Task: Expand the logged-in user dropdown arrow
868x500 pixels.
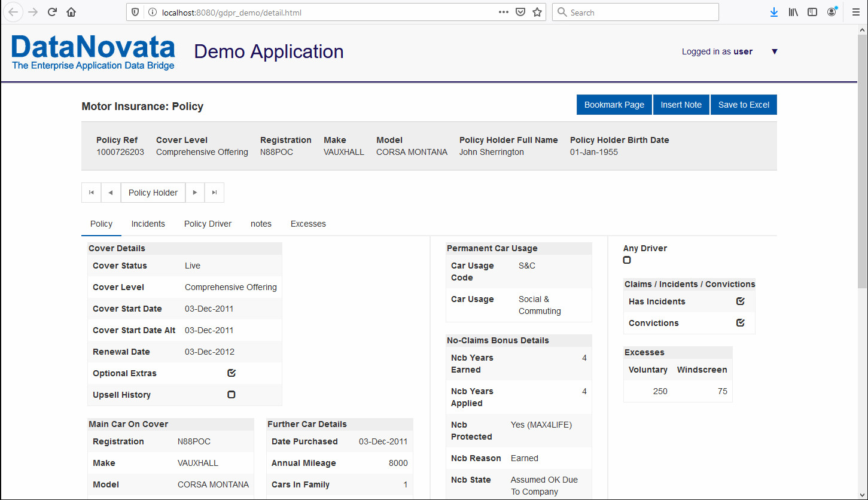Action: [774, 51]
